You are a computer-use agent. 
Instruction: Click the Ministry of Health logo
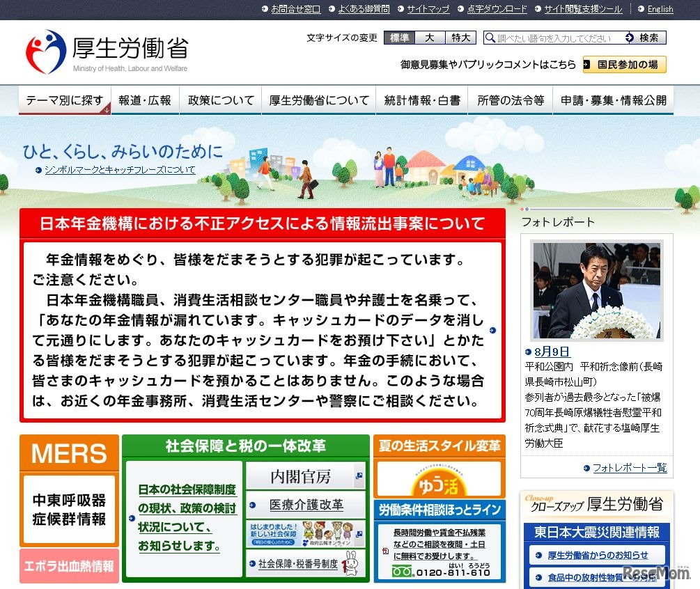107,52
